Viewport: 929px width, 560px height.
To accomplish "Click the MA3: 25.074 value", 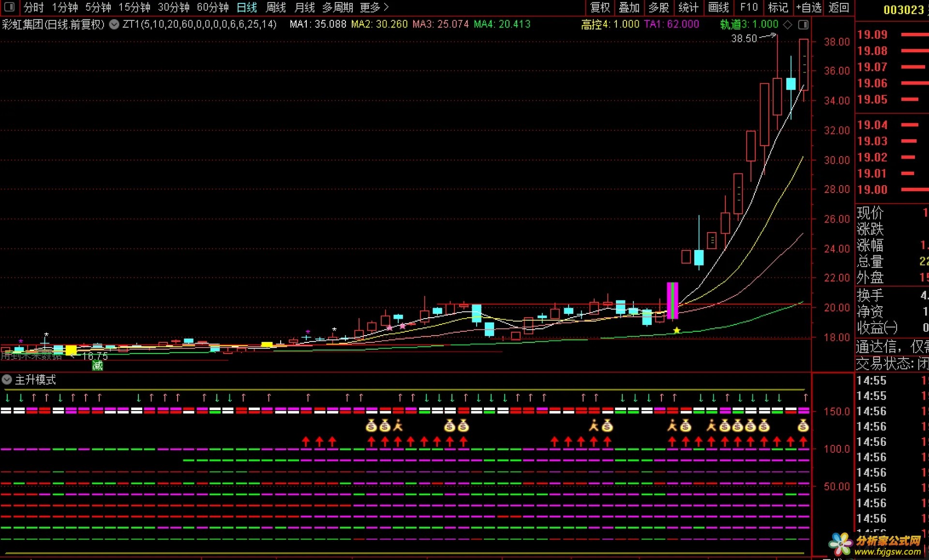I will pos(441,24).
